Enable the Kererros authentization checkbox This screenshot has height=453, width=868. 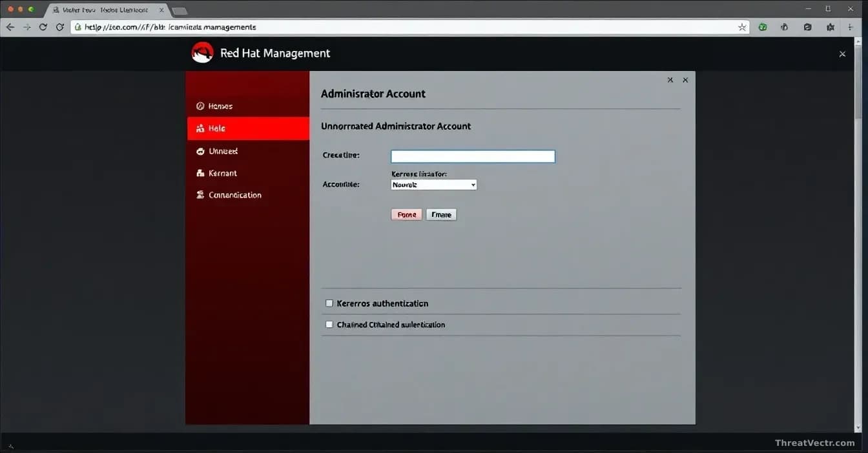[329, 303]
